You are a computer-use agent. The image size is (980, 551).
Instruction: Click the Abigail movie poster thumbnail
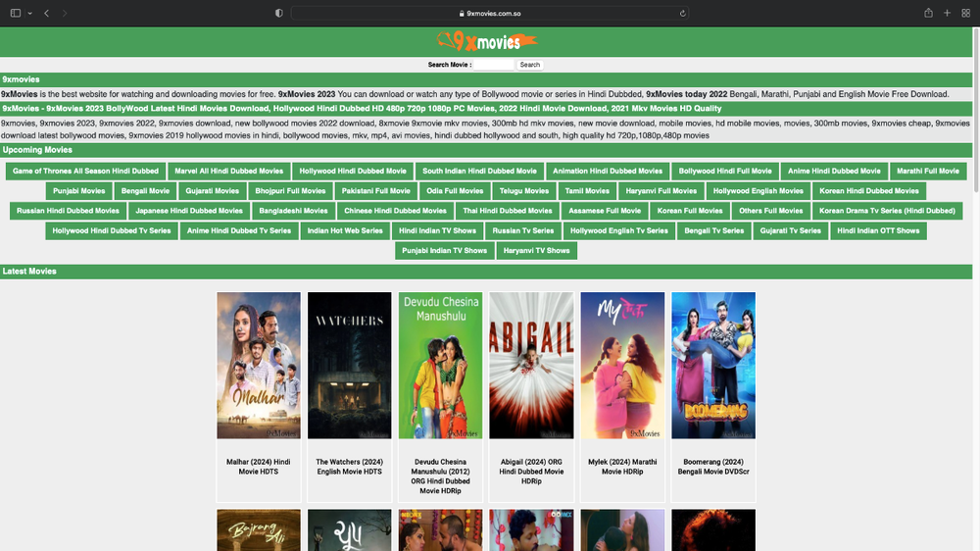point(531,365)
